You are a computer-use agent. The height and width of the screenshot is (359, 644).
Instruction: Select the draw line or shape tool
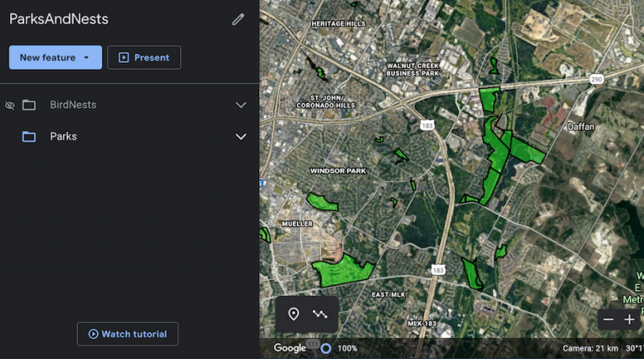coord(320,315)
